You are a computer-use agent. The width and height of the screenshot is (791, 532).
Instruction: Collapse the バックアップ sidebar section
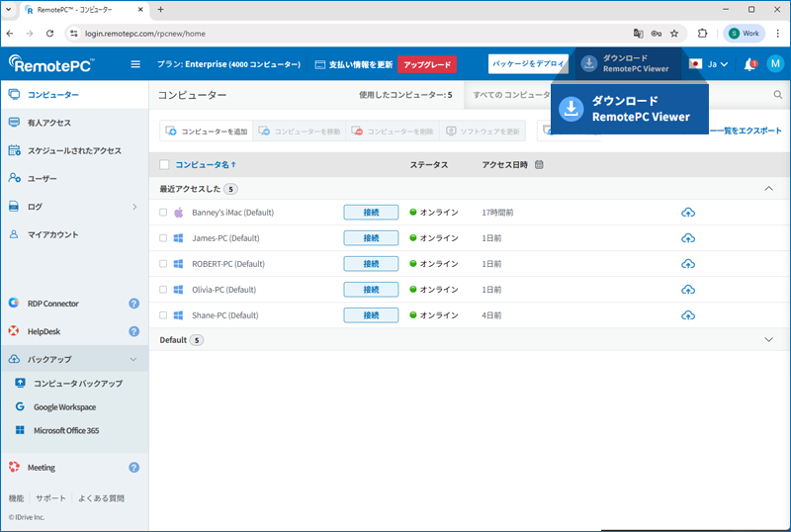point(133,359)
